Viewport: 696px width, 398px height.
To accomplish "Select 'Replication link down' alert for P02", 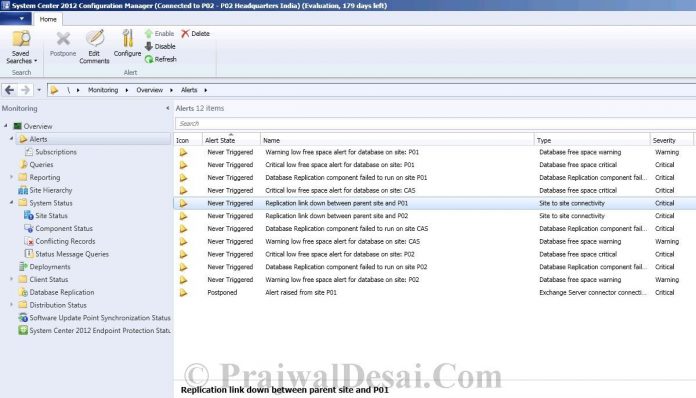I will [435, 216].
